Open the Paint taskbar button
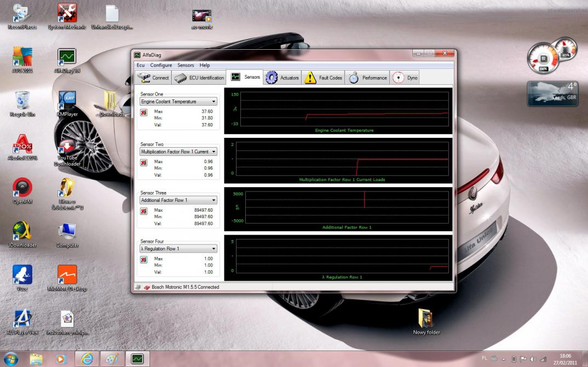 pos(112,359)
